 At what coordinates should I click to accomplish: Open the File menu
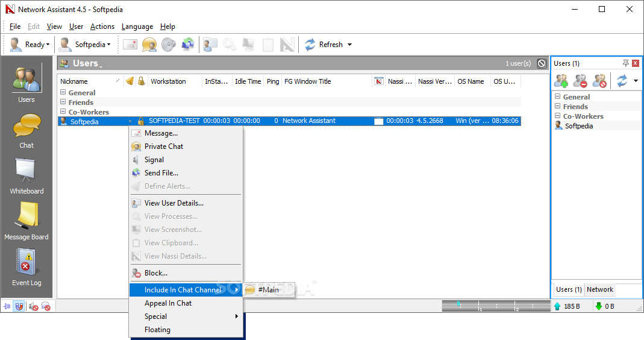[15, 27]
